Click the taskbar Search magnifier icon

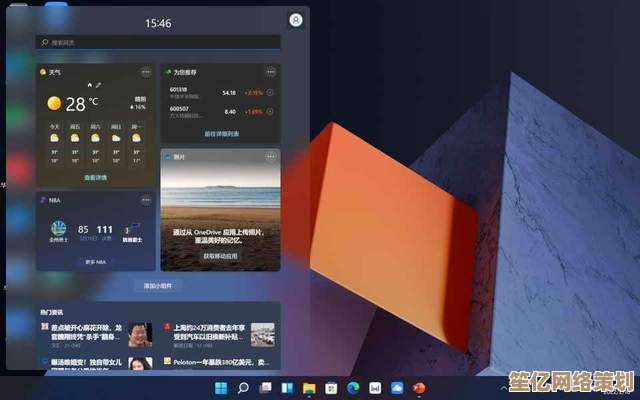[243, 387]
